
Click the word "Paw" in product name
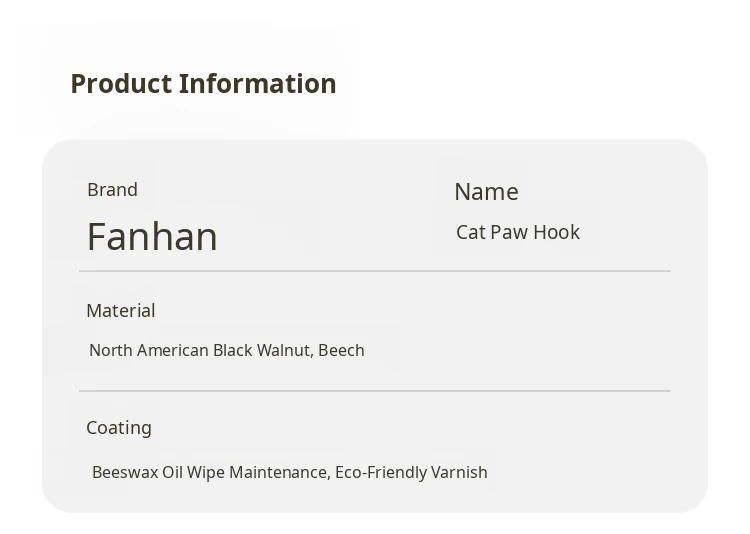tap(508, 232)
